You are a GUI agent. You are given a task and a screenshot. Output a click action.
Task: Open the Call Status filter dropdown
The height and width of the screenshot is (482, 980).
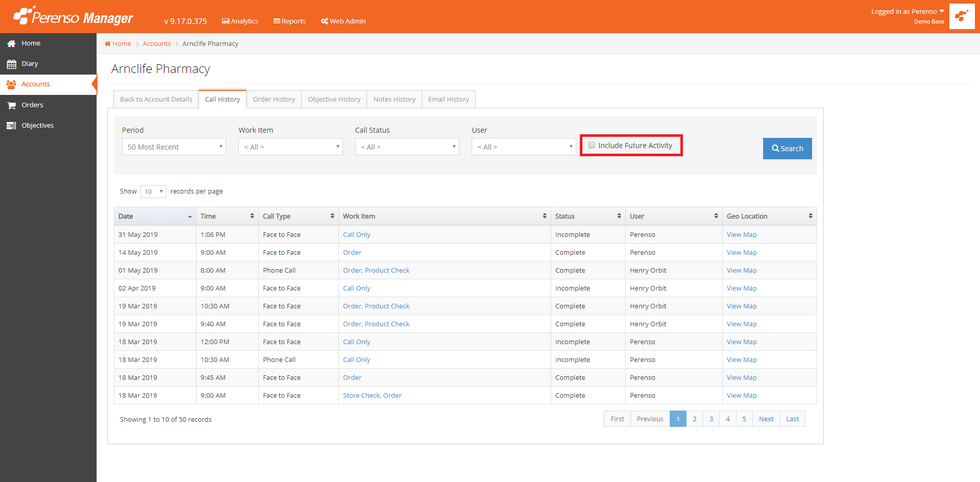pos(407,147)
